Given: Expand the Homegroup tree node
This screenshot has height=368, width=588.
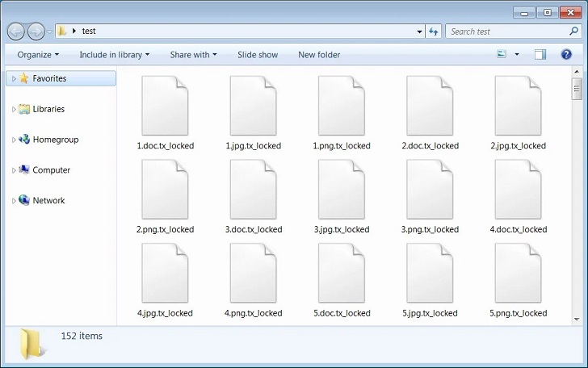Looking at the screenshot, I should pos(14,140).
